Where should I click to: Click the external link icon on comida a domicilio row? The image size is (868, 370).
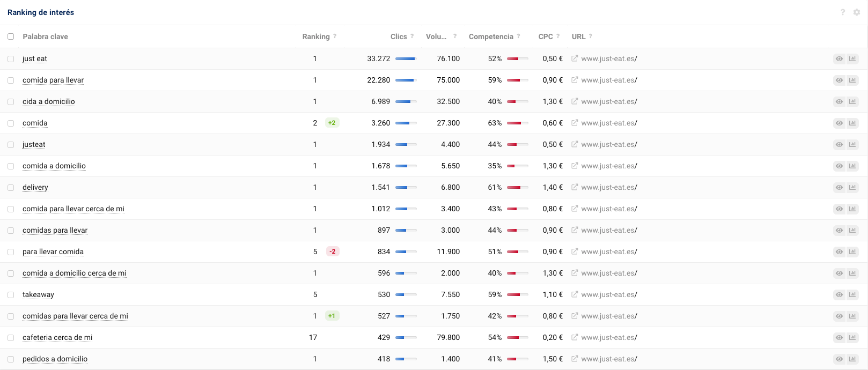(574, 166)
